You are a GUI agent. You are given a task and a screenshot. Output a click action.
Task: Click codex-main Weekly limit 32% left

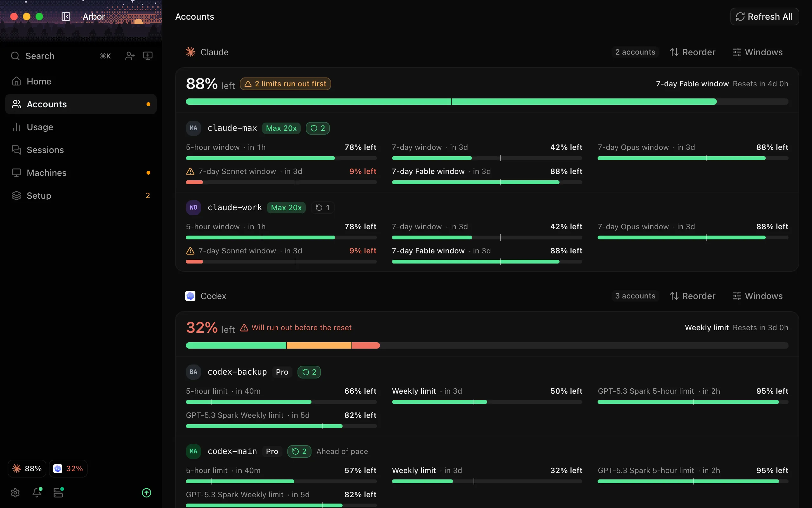566,470
